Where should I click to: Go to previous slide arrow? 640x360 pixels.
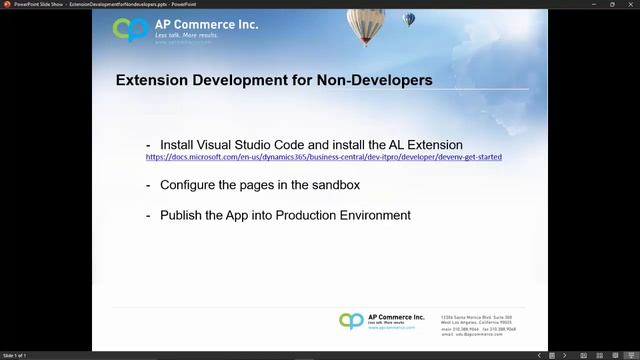539,356
